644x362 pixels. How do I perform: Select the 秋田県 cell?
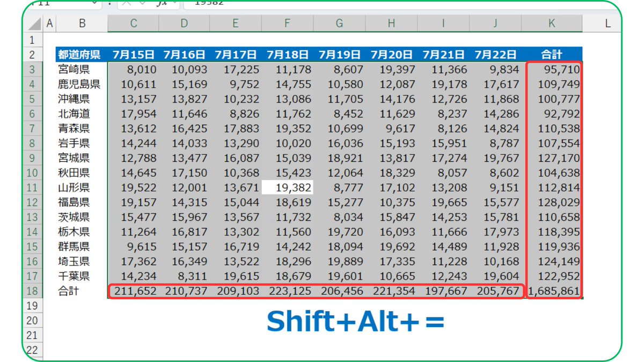[82, 173]
